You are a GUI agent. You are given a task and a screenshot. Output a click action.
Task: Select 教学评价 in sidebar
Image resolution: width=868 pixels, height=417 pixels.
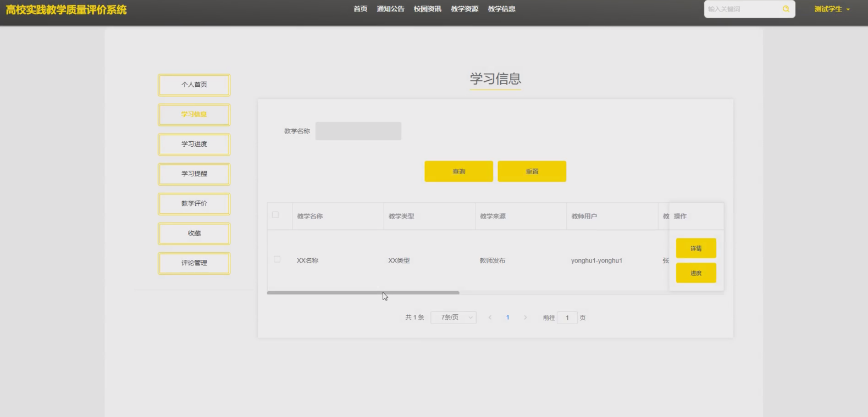pyautogui.click(x=194, y=203)
